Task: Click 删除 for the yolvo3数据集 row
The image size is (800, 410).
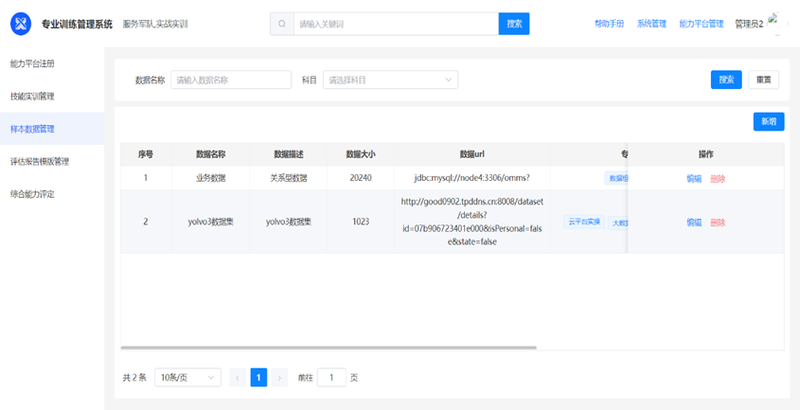Action: (717, 222)
